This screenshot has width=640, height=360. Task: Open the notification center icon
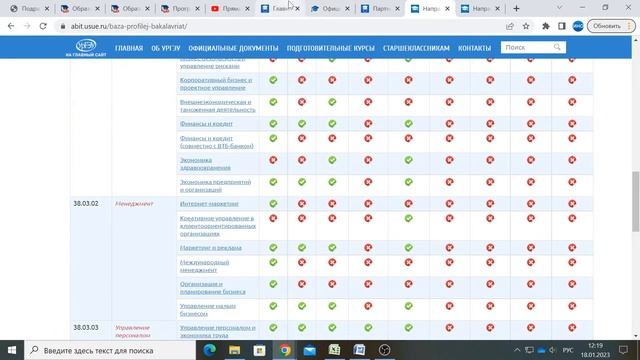(623, 350)
